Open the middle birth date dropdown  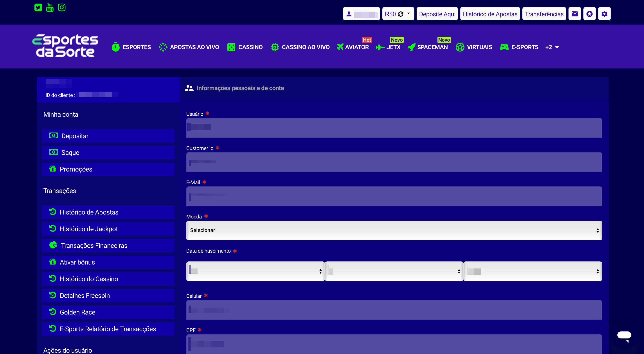(394, 271)
